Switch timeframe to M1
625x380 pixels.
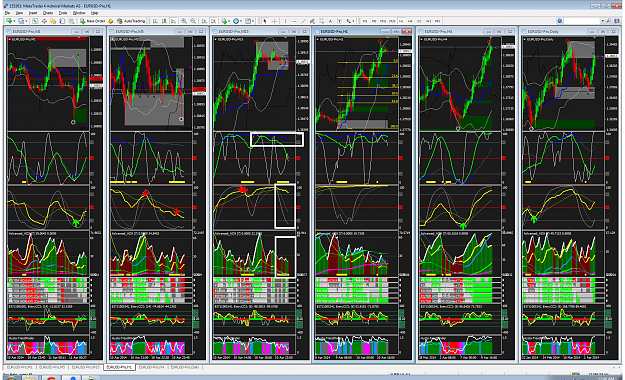click(x=365, y=21)
